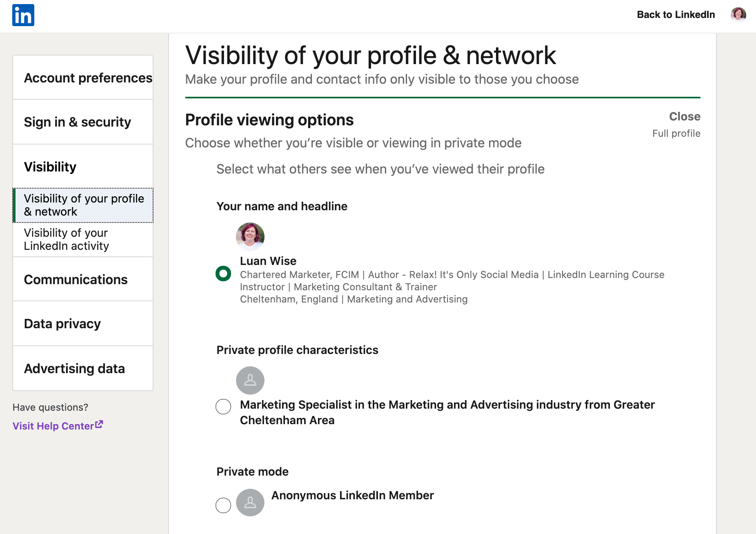Open the profile avatar in top bar

coord(738,15)
